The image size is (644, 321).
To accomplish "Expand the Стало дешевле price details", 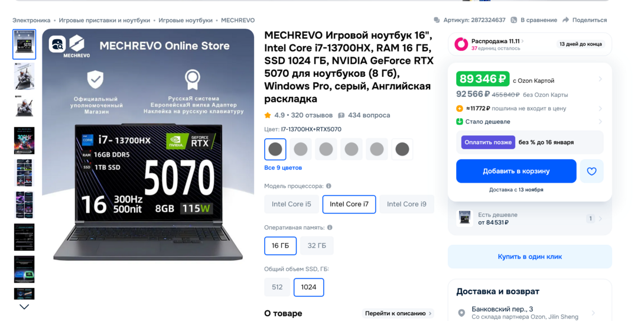I will pyautogui.click(x=600, y=122).
